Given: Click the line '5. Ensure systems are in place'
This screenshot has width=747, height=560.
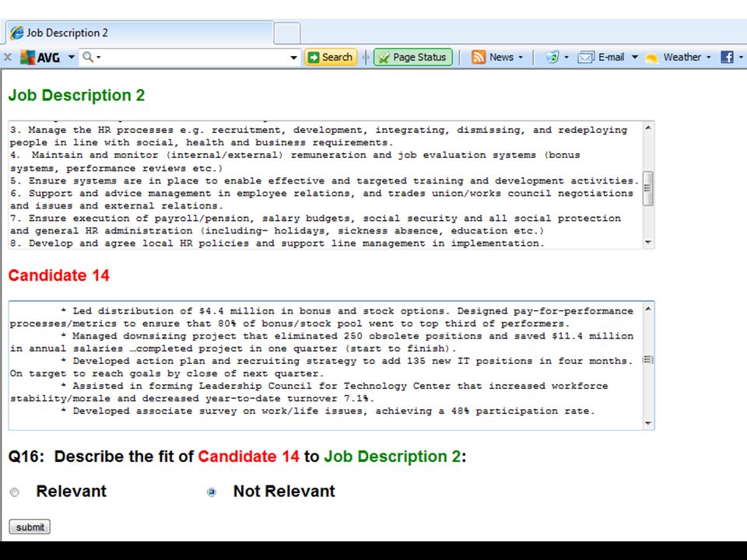Looking at the screenshot, I should [x=324, y=181].
